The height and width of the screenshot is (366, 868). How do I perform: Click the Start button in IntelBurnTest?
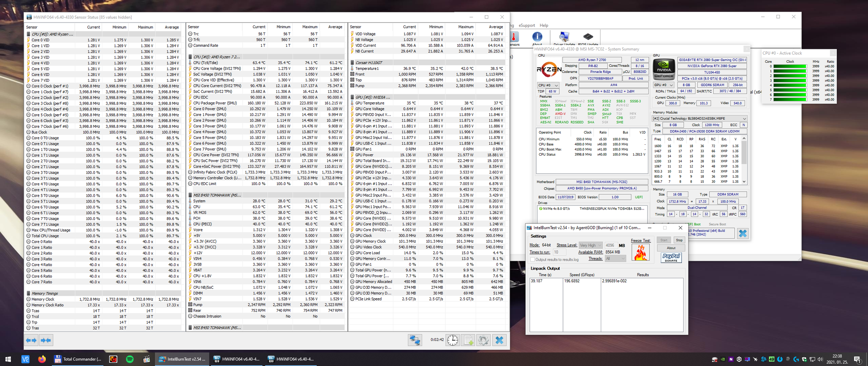664,240
